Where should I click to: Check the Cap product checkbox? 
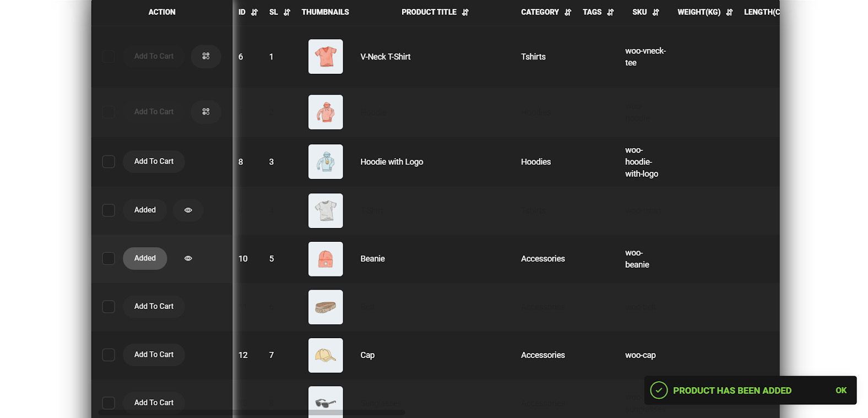tap(109, 355)
